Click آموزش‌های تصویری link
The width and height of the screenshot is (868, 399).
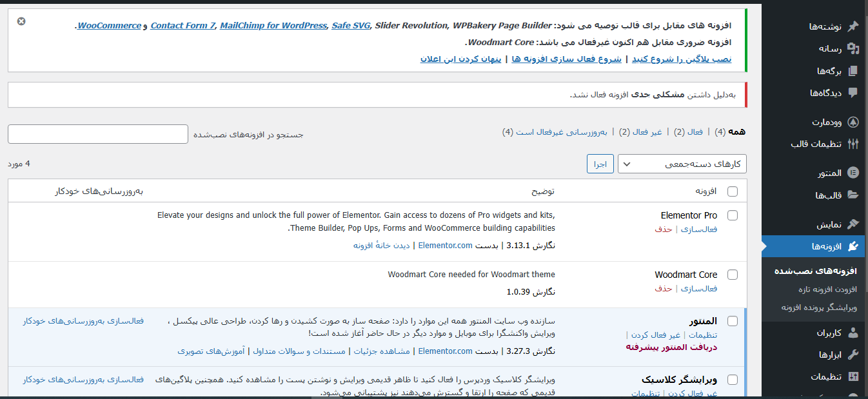pos(211,351)
